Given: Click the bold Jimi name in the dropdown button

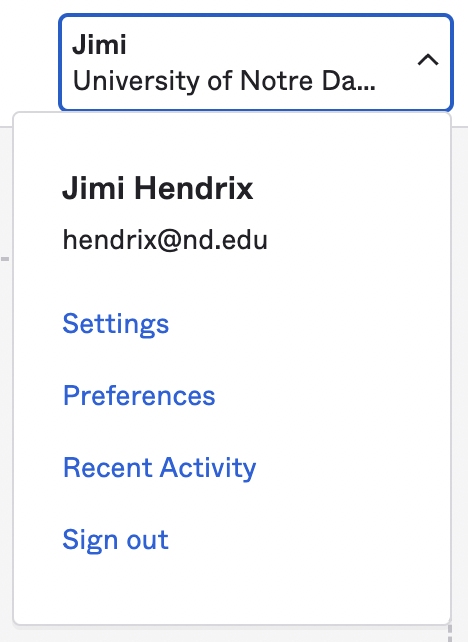Looking at the screenshot, I should [99, 44].
